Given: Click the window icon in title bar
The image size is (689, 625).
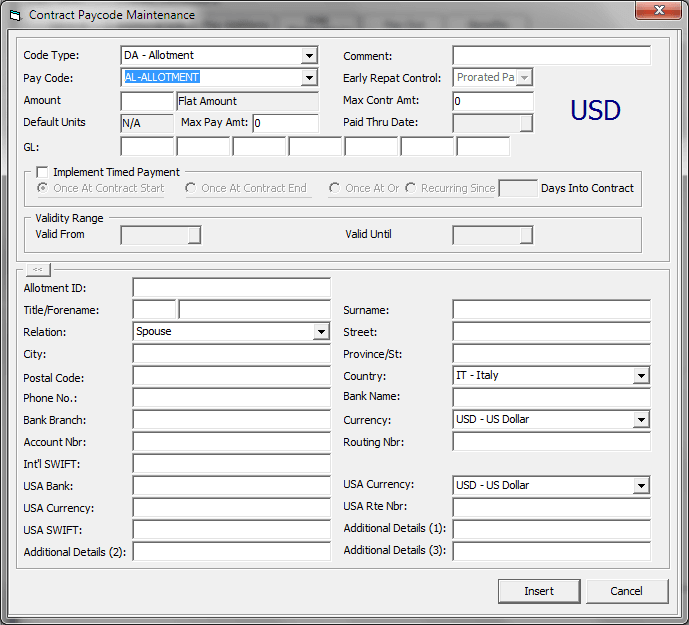Looking at the screenshot, I should (15, 15).
